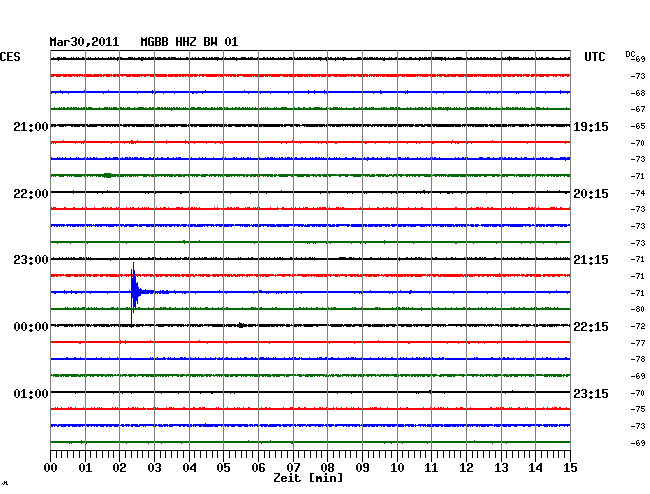Click the '01:00' local time label
Screen dimensions: 650x494
[31, 393]
